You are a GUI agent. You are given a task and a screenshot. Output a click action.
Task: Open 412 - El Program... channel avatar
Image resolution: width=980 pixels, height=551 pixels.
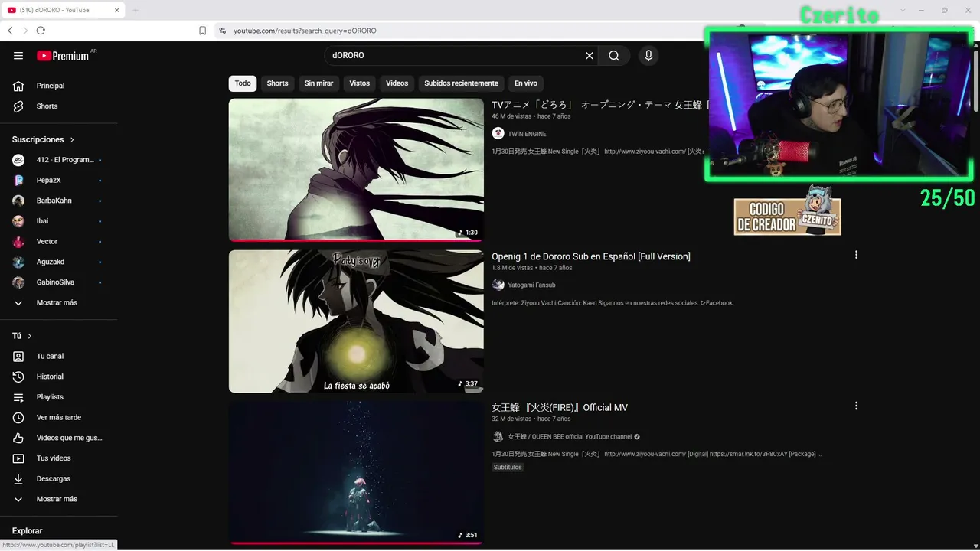(x=18, y=160)
